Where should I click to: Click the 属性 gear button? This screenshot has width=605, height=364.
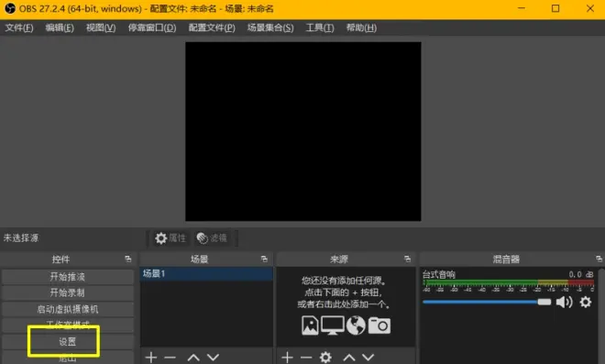(x=170, y=238)
